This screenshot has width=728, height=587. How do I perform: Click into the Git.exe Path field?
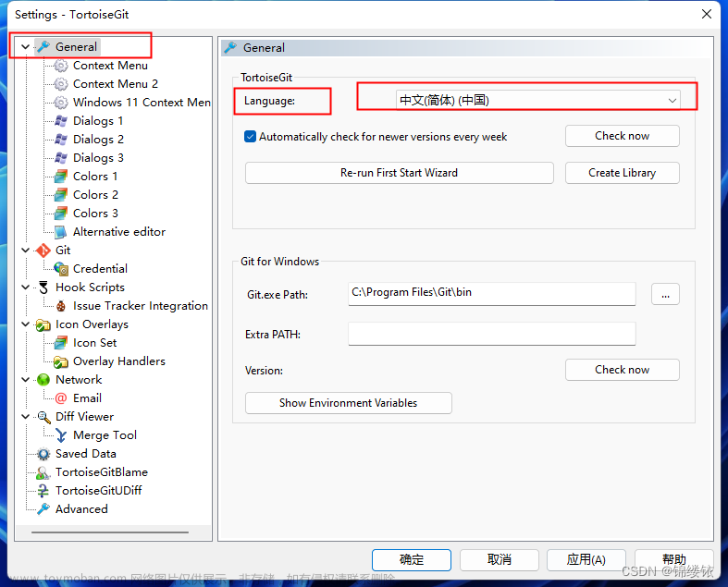(x=492, y=294)
